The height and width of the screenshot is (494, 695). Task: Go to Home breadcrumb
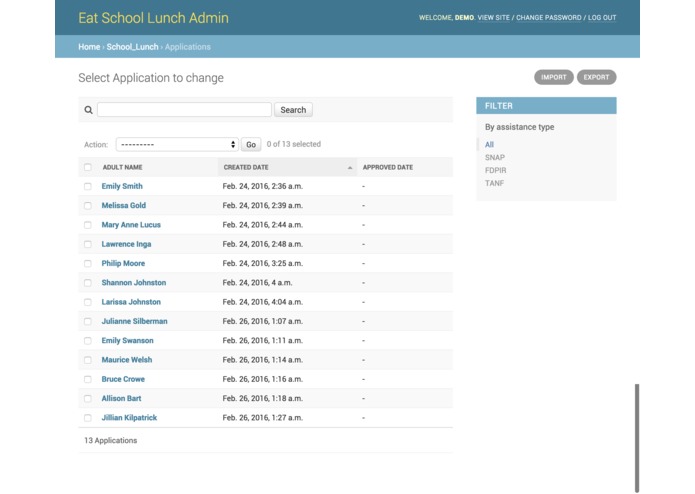(89, 47)
